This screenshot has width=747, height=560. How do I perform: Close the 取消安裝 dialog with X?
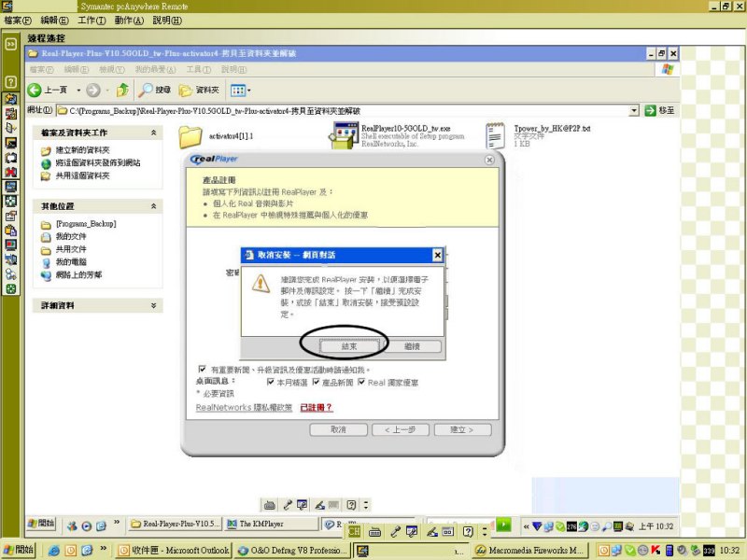(437, 255)
